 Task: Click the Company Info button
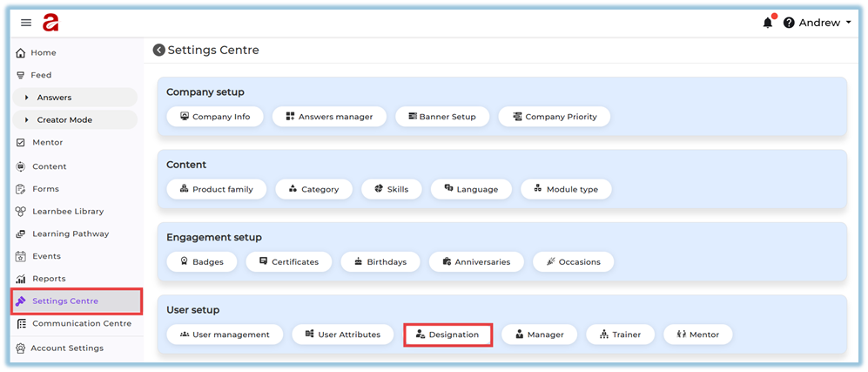(x=214, y=117)
